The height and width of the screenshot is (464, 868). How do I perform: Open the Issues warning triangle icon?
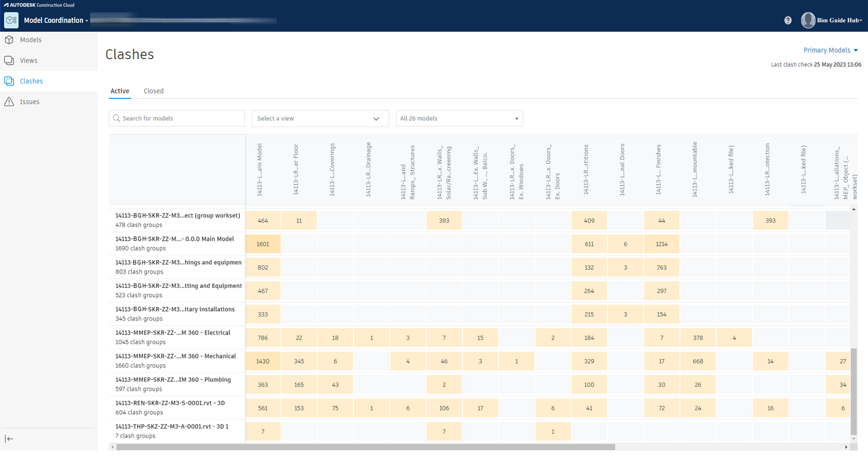(9, 102)
